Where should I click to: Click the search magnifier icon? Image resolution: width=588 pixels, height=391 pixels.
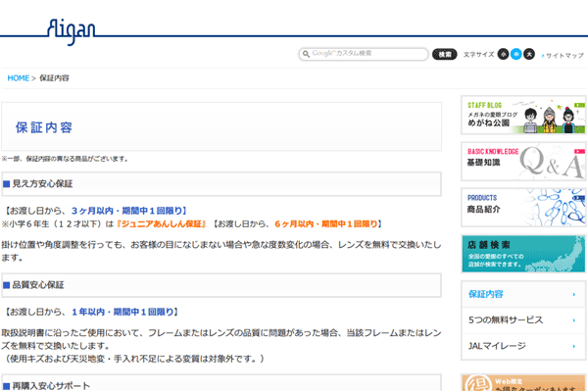306,54
